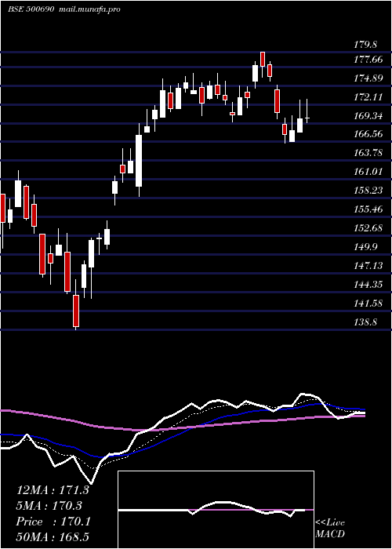Click the mail.munafa.pro watermark text

pos(90,9)
